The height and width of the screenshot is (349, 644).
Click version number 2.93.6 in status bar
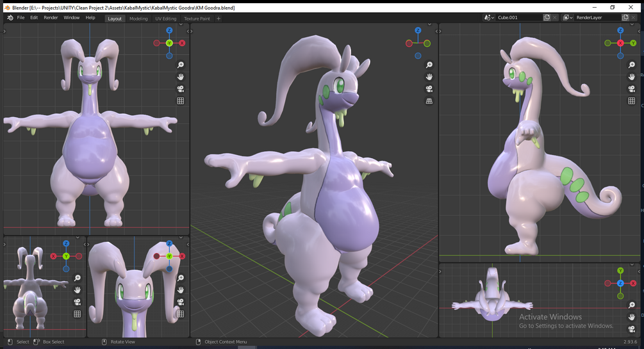tap(630, 341)
